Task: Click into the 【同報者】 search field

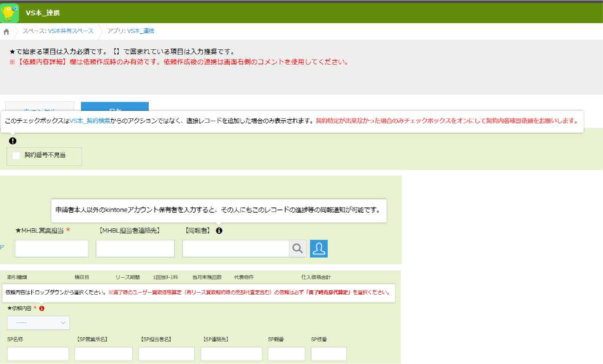Action: tap(236, 248)
